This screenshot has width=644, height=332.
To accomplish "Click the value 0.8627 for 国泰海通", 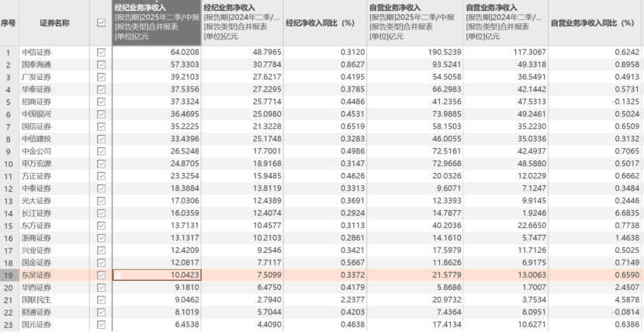I will (x=352, y=65).
